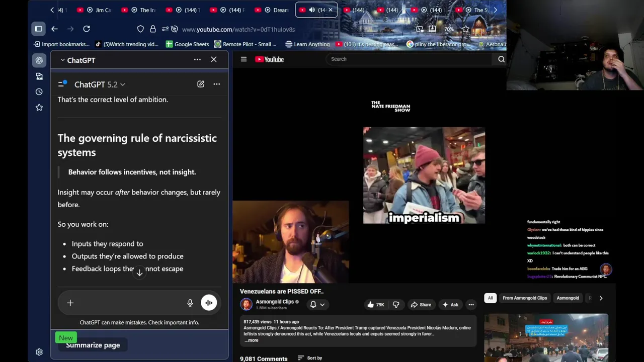Reload the current page
Screen dimensions: 644x362
point(87,29)
